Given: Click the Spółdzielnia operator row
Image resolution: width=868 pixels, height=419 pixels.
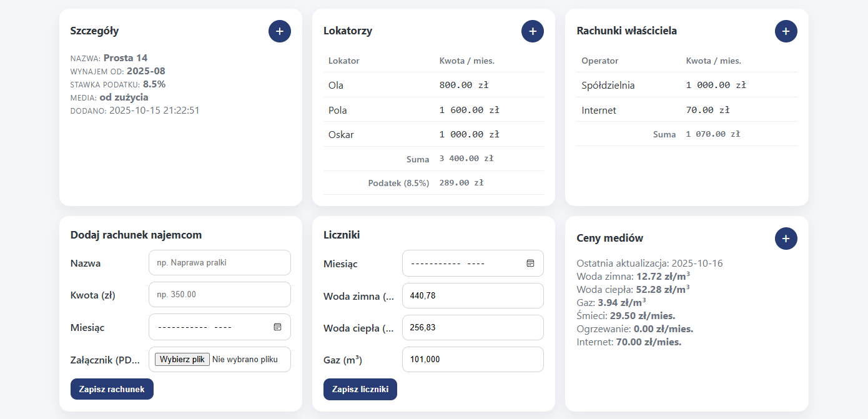Looking at the screenshot, I should click(686, 86).
